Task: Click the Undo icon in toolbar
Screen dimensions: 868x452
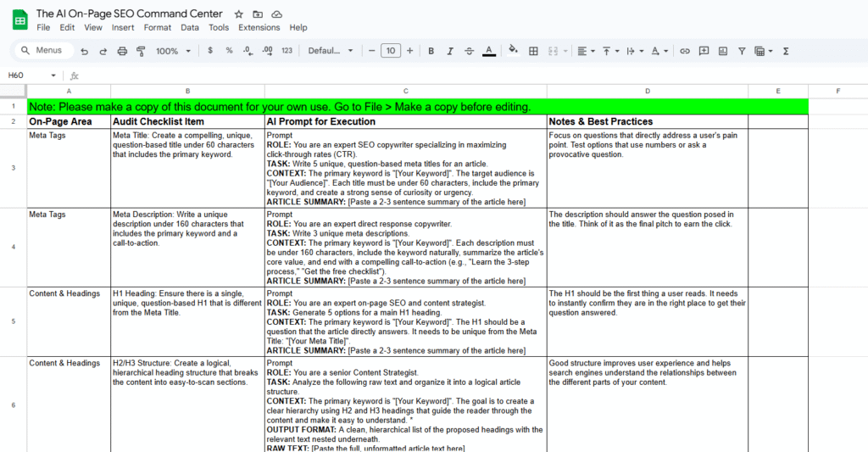Action: pyautogui.click(x=84, y=51)
